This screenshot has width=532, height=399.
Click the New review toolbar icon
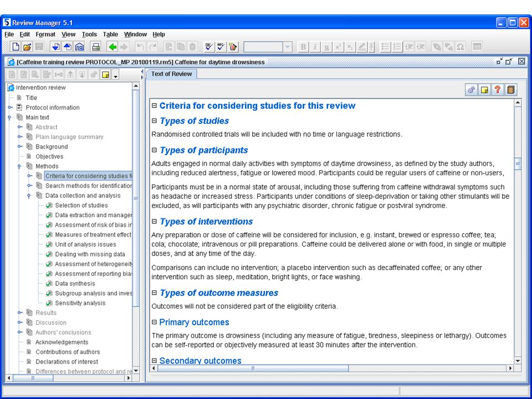(x=16, y=47)
